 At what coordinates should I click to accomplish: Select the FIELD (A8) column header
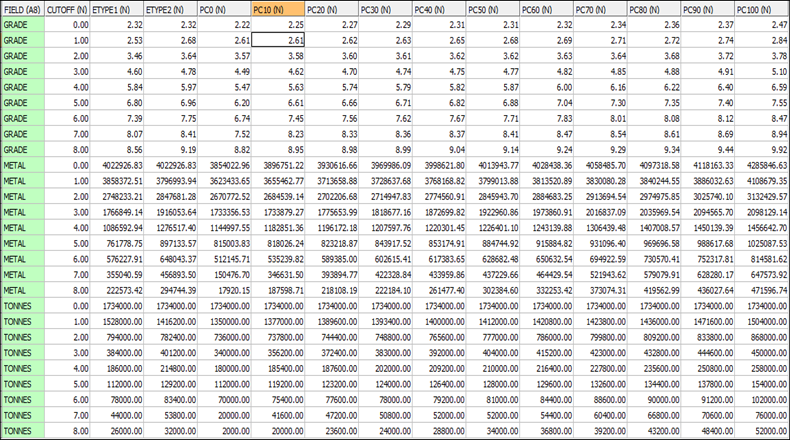(22, 8)
